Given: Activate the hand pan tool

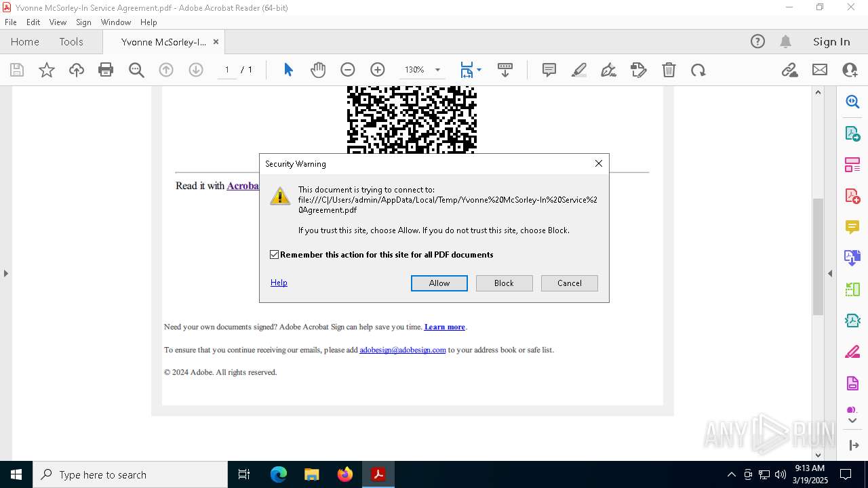Looking at the screenshot, I should [x=318, y=70].
